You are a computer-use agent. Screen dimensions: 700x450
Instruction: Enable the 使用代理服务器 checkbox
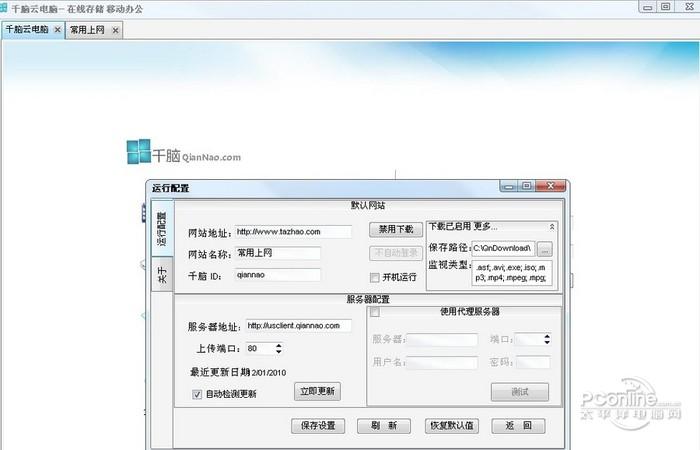375,312
